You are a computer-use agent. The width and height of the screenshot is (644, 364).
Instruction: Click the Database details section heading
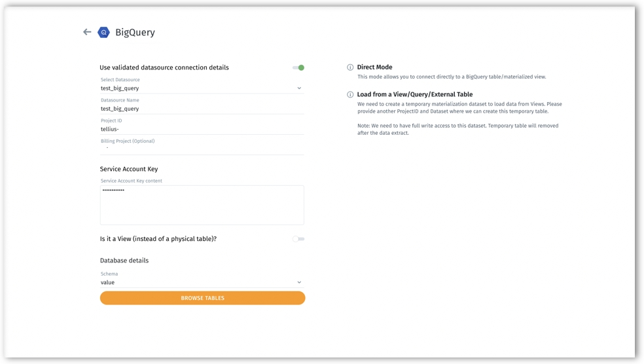click(124, 261)
